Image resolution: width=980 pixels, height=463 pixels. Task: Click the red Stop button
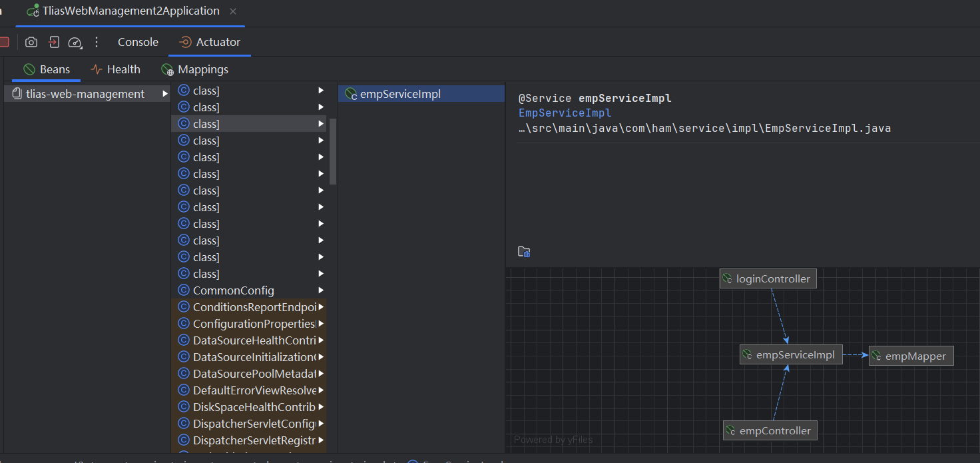(3, 42)
